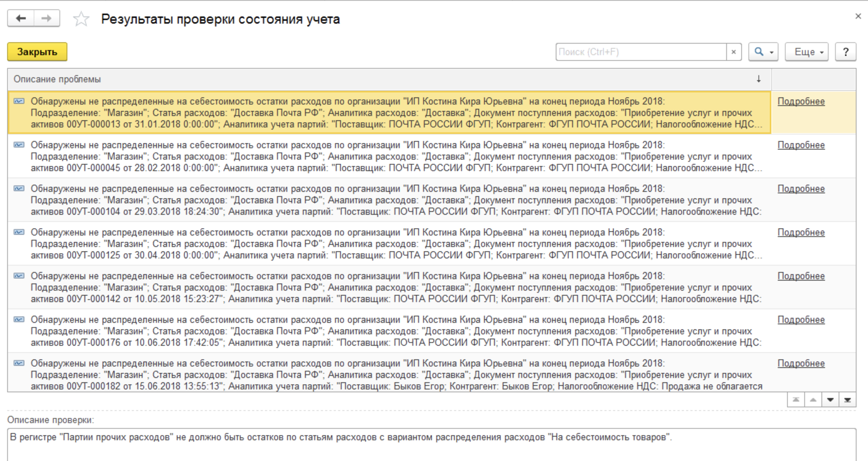Open help with the question mark button
Viewport: 868px width, 461px height.
(845, 52)
